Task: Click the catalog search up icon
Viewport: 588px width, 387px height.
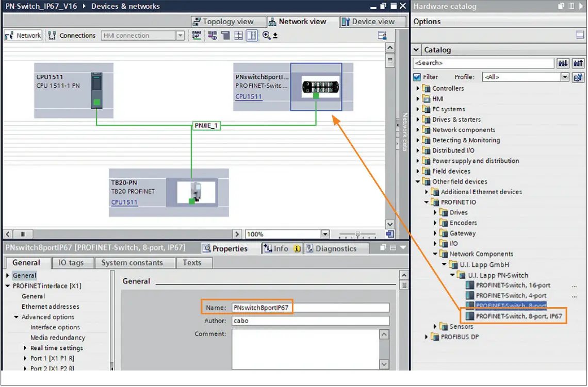Action: (578, 63)
